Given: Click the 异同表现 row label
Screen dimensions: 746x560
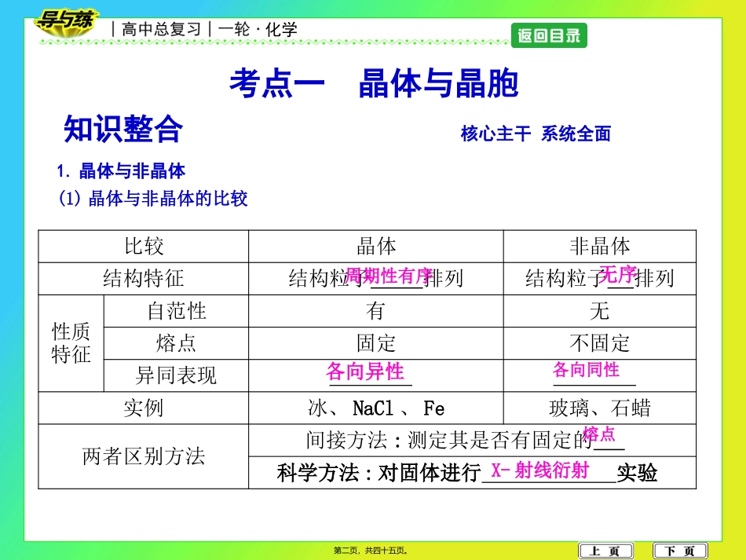Looking at the screenshot, I should click(x=176, y=376).
